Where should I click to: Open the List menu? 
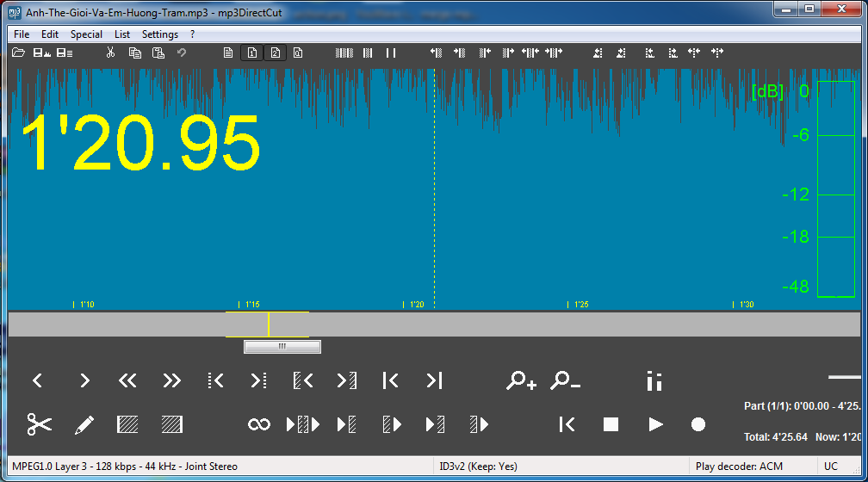click(x=122, y=34)
